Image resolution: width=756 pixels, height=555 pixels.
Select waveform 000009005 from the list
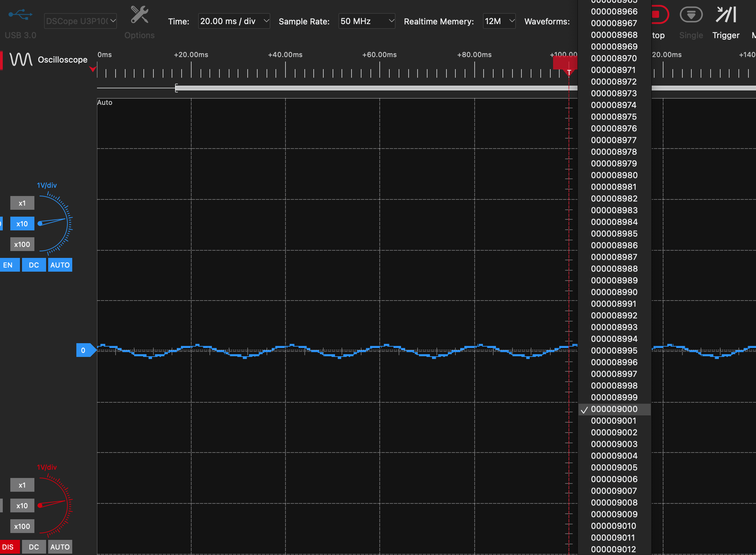click(614, 468)
